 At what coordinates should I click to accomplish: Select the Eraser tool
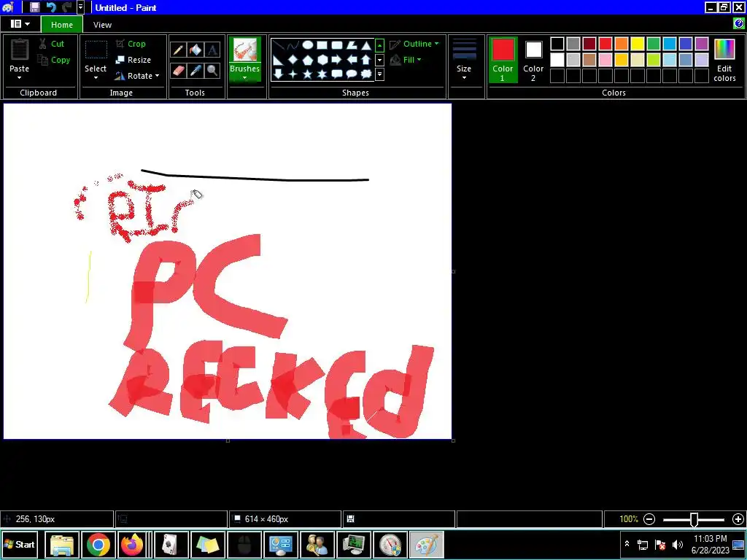point(178,71)
